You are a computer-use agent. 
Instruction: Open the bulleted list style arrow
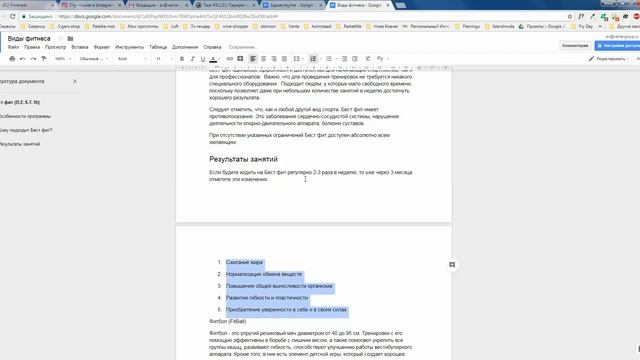coord(336,59)
